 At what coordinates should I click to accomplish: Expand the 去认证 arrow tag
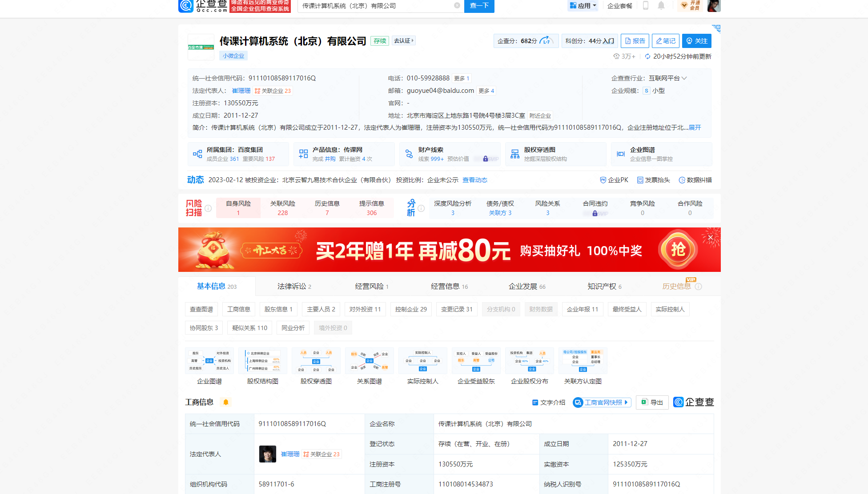pyautogui.click(x=404, y=41)
